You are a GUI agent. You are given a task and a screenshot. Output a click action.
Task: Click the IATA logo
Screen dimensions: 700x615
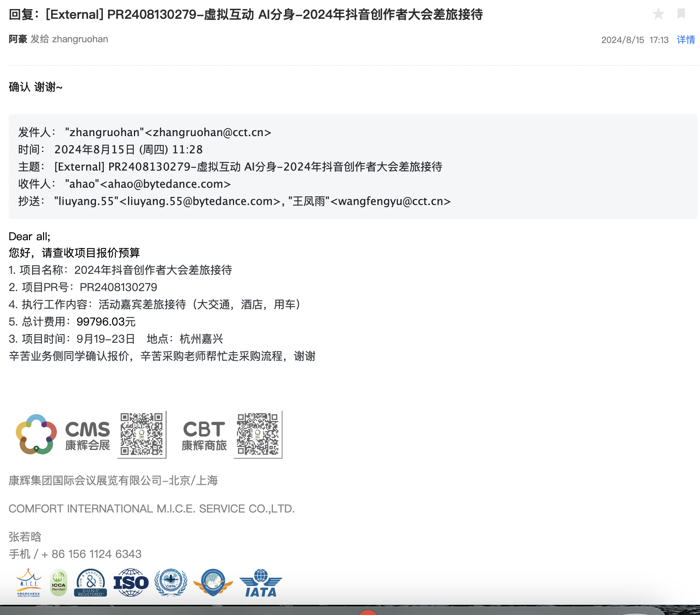point(260,583)
